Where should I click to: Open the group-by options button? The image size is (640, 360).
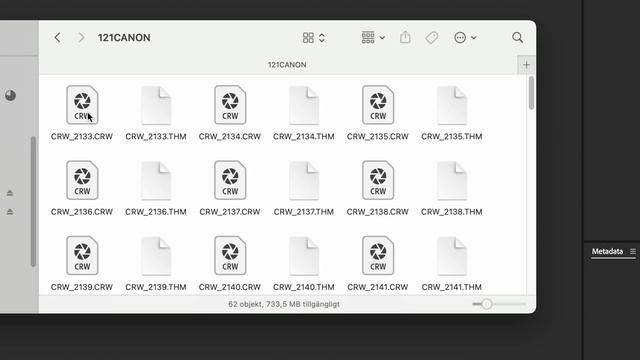click(368, 38)
